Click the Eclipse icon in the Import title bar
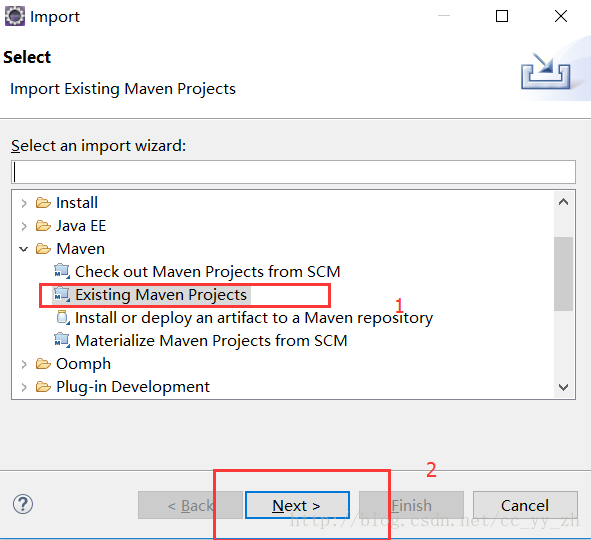Viewport: 591px width, 540px height. point(15,16)
